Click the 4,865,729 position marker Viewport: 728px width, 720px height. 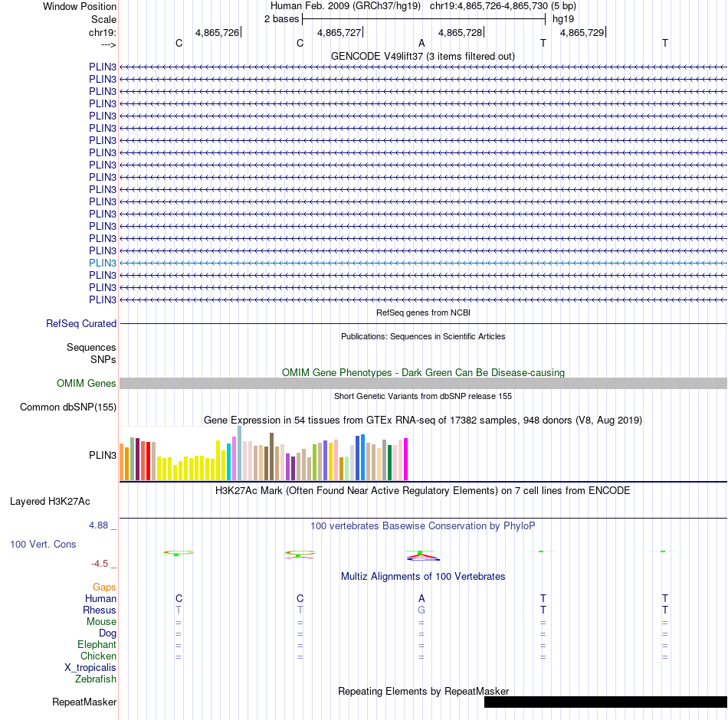582,32
